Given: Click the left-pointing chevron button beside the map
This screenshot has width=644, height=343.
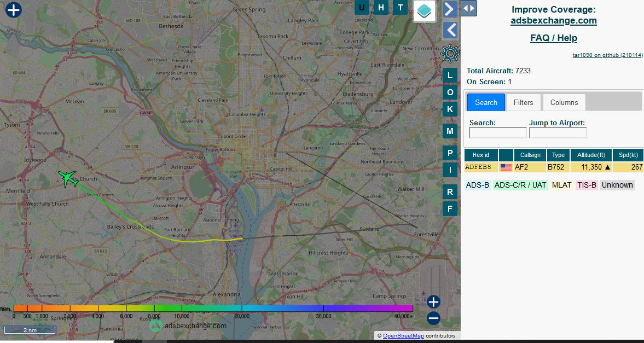Looking at the screenshot, I should point(450,31).
